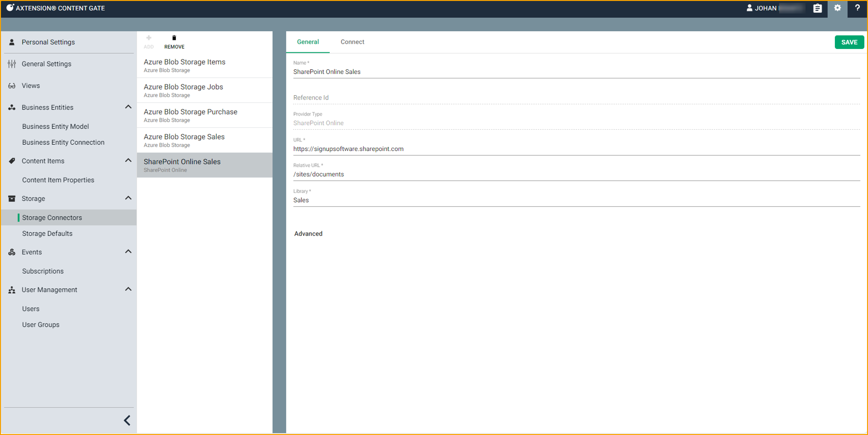Click the Relative URL input field
868x435 pixels.
[x=576, y=174]
